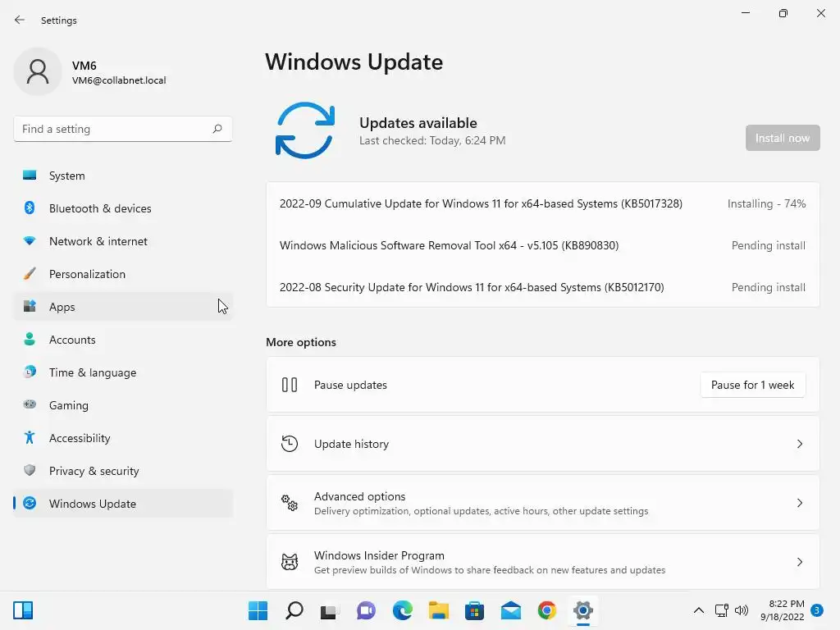Click the pause icon next to Pause updates
Viewport: 840px width, 630px height.
pyautogui.click(x=290, y=385)
